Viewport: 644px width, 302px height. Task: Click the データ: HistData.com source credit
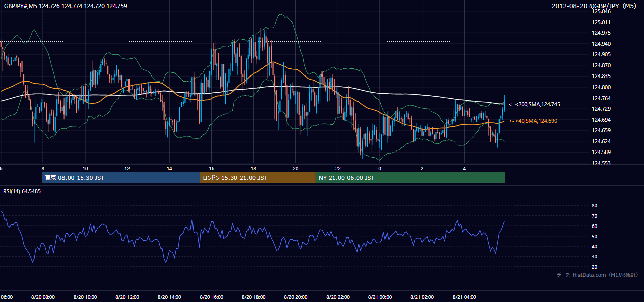point(597,275)
